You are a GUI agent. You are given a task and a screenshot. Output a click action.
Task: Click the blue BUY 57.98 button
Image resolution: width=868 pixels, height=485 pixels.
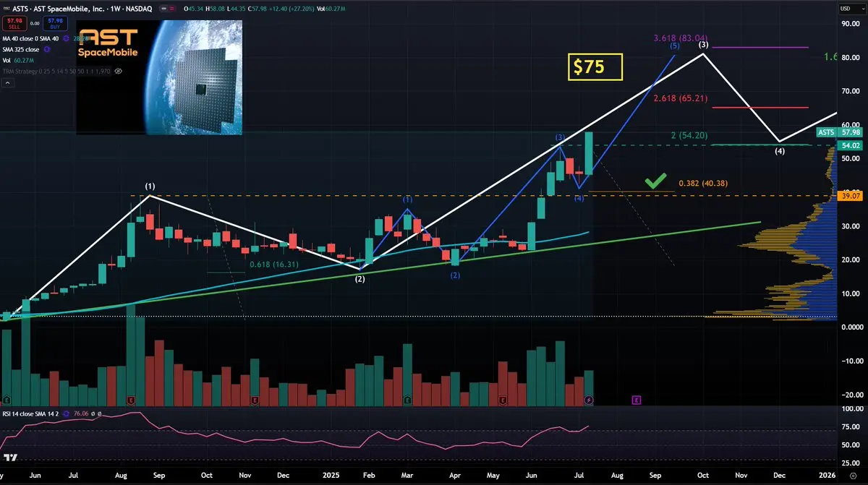(55, 23)
